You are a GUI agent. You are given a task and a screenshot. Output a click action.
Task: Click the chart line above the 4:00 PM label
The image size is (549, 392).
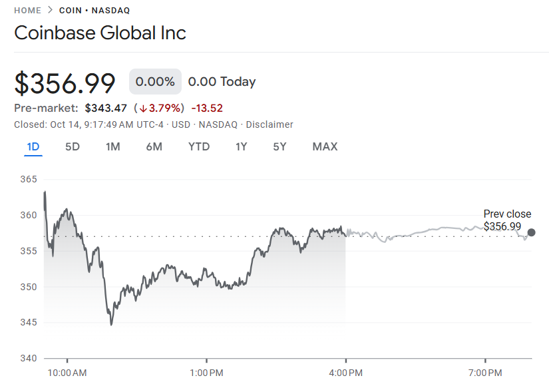point(345,234)
